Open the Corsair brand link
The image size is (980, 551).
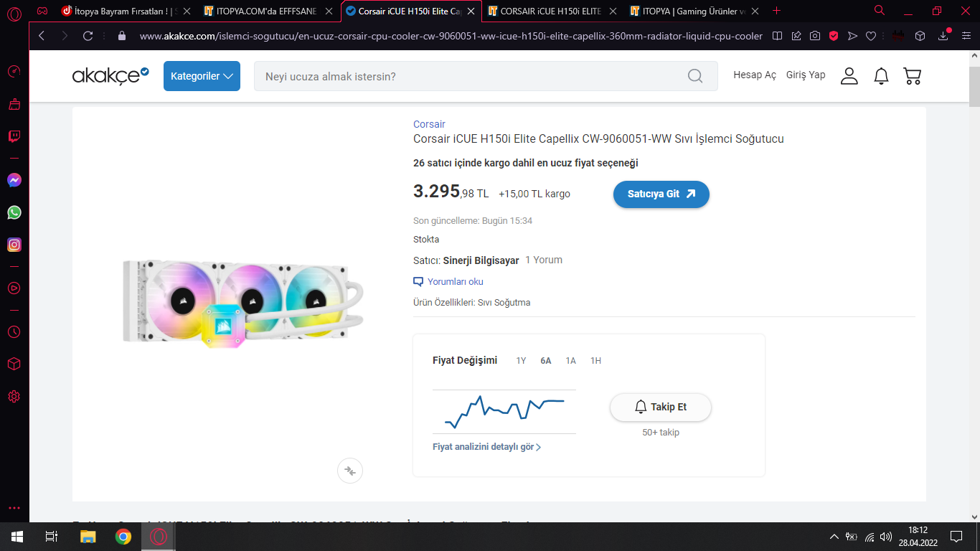(x=429, y=124)
